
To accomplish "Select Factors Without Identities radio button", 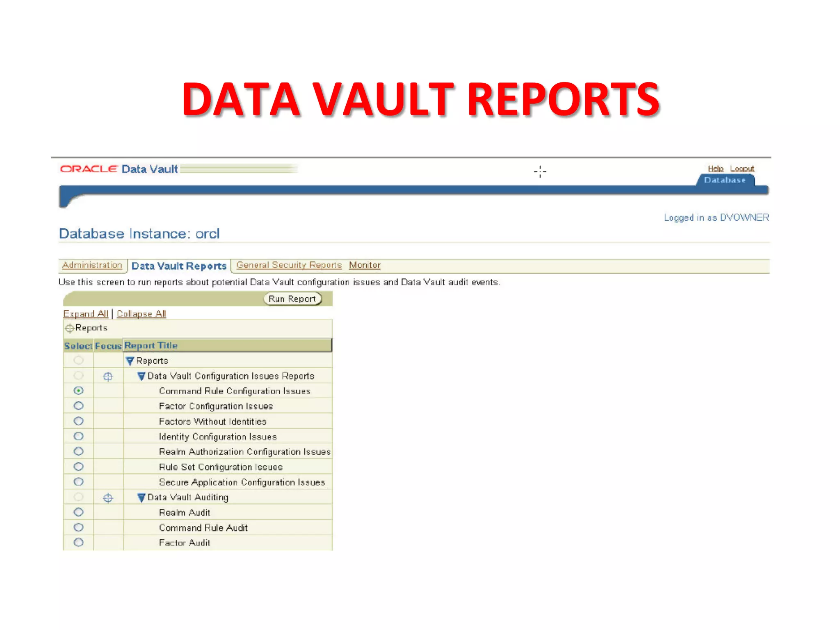I will [x=78, y=421].
